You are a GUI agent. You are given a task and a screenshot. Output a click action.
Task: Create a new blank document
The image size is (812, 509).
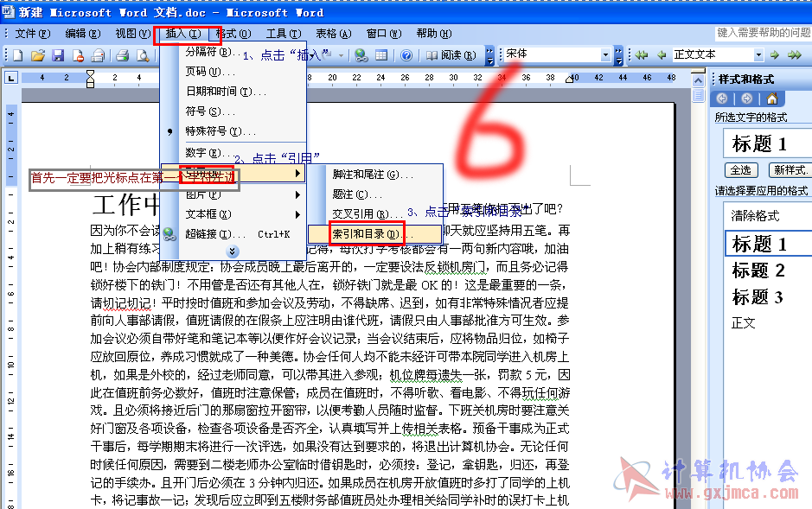[x=18, y=54]
